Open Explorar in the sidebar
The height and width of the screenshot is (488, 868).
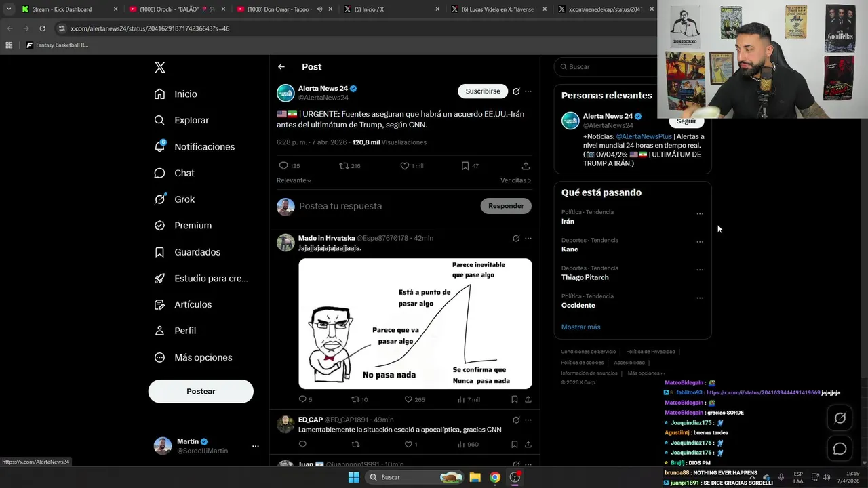point(181,120)
